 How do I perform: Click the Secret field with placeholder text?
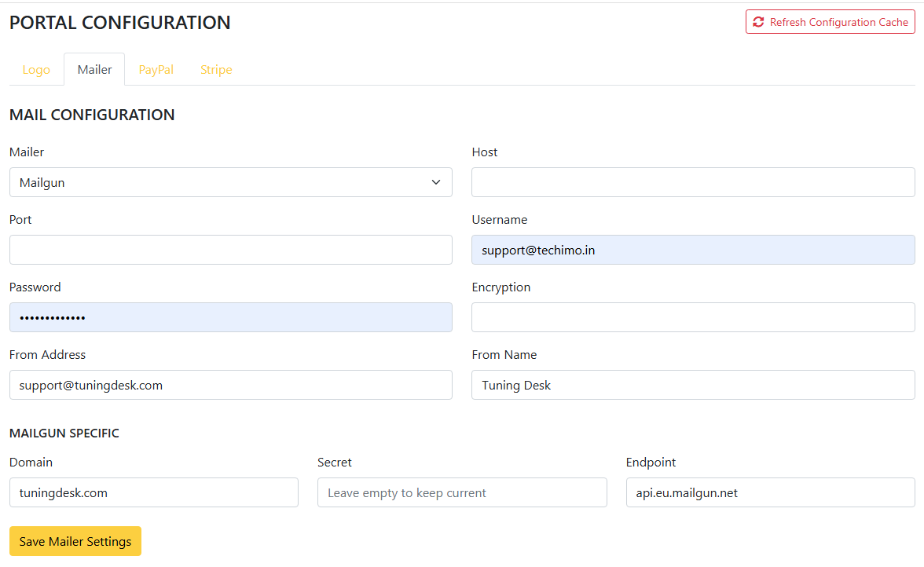(462, 492)
